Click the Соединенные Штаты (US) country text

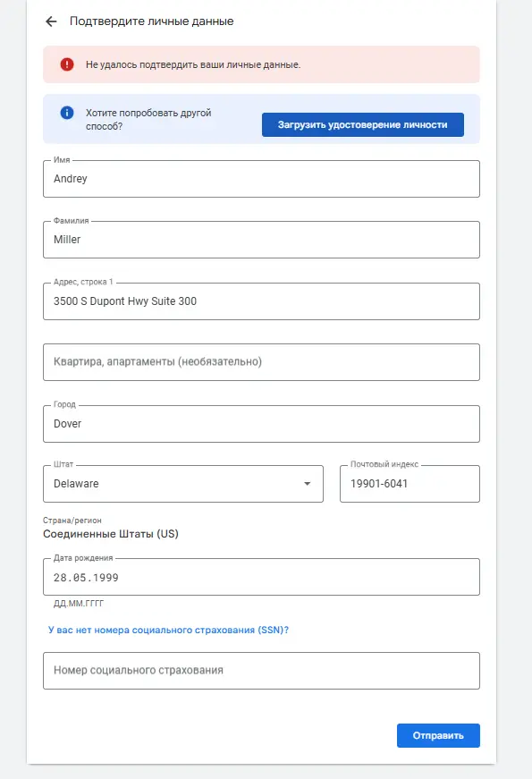click(x=111, y=534)
